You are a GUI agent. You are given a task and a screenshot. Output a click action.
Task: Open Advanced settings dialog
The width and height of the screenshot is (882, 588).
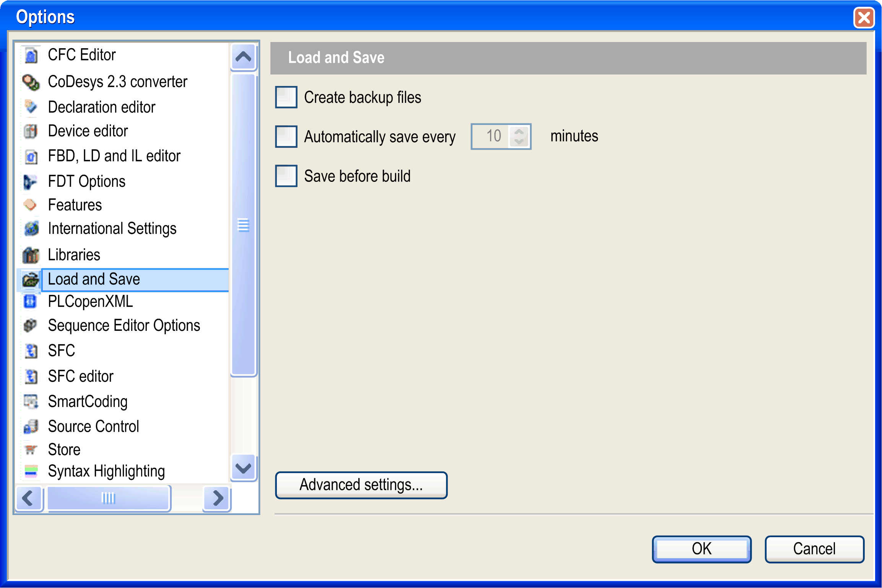(361, 485)
